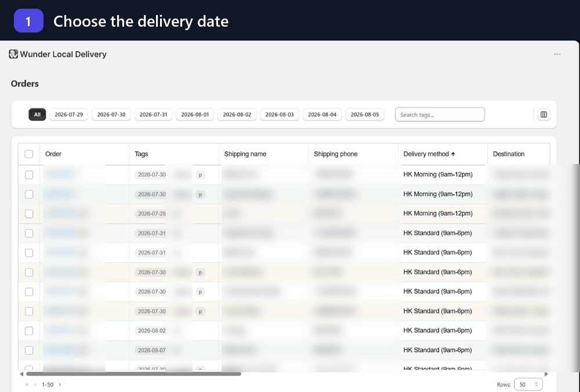580x392 pixels.
Task: Click the horizontal scrollbar thumb under table
Action: click(133, 374)
